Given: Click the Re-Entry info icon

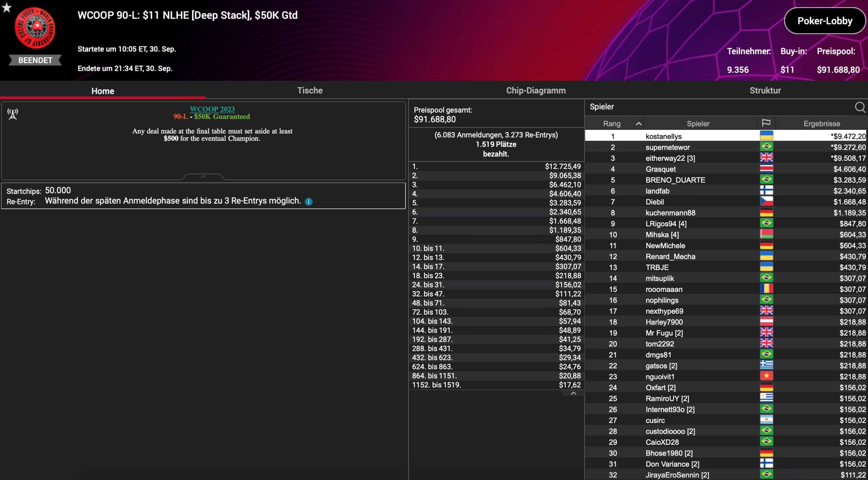Looking at the screenshot, I should (309, 202).
